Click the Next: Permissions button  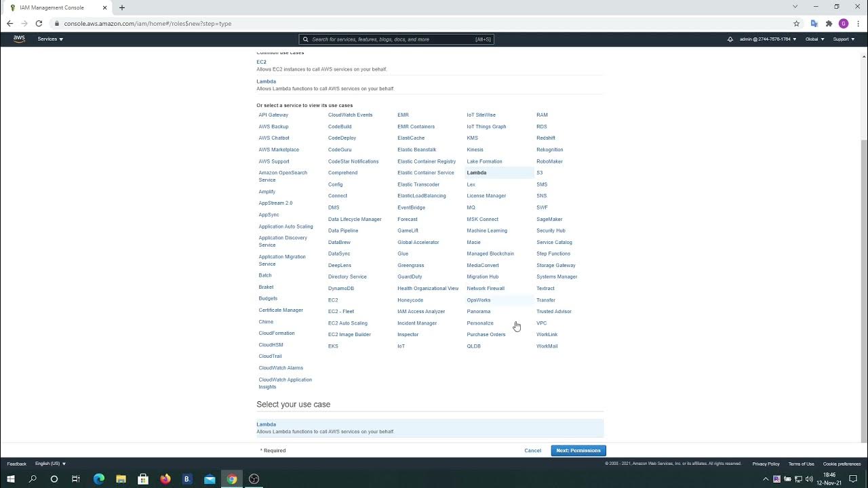(578, 451)
